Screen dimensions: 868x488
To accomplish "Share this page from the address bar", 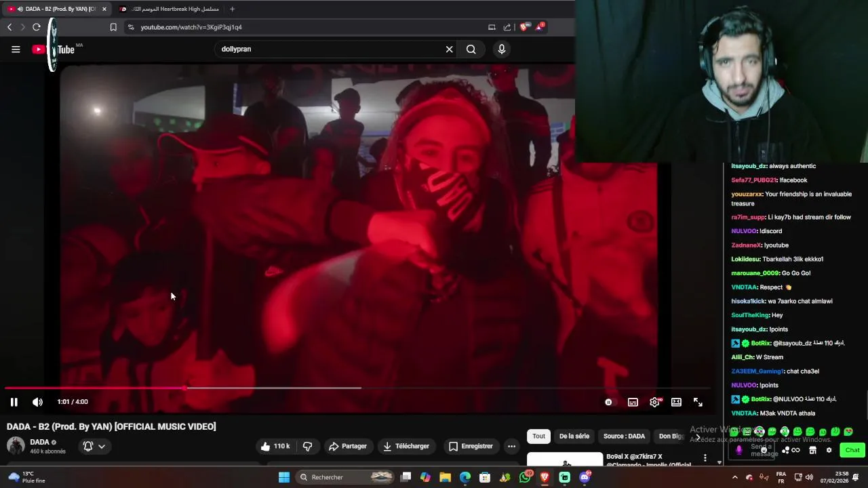I will (507, 27).
